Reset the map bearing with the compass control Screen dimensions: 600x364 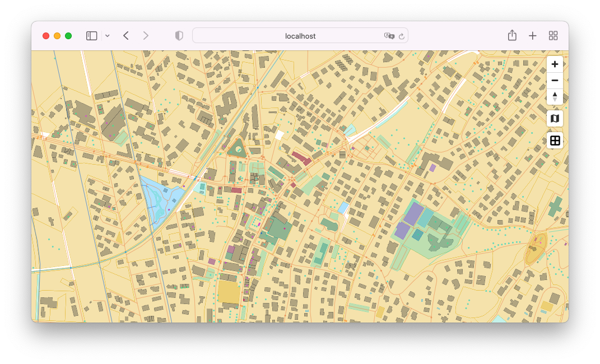555,97
